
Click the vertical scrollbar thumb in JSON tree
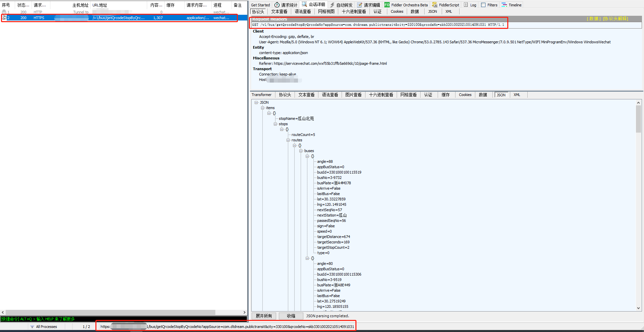[638, 119]
